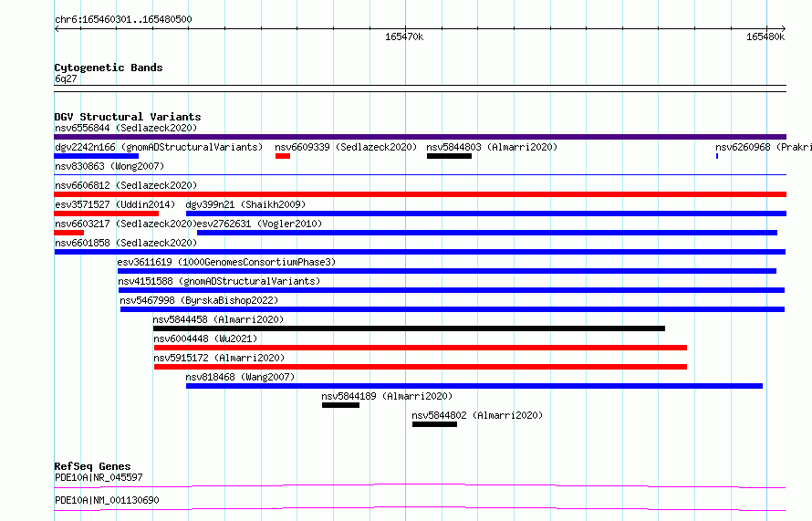812x521 pixels.
Task: Click the DGV Structural Variants track title
Action: click(128, 117)
